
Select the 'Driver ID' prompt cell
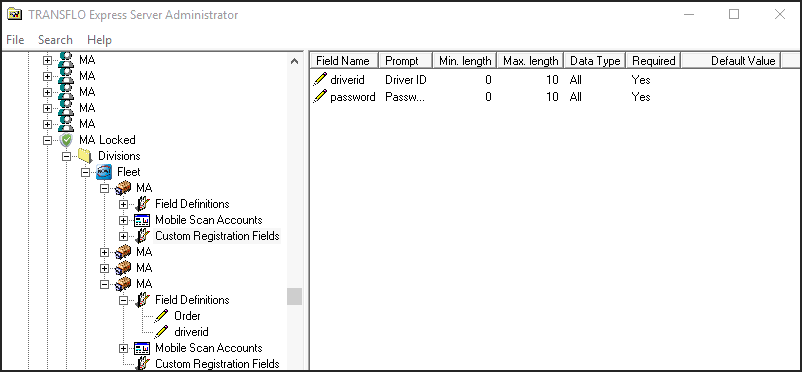(406, 80)
